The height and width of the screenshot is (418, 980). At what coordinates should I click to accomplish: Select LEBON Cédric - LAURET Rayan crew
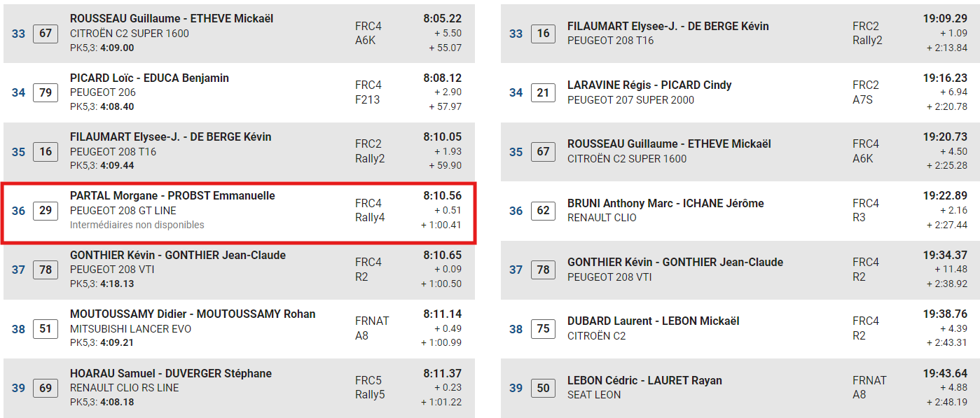pyautogui.click(x=644, y=380)
